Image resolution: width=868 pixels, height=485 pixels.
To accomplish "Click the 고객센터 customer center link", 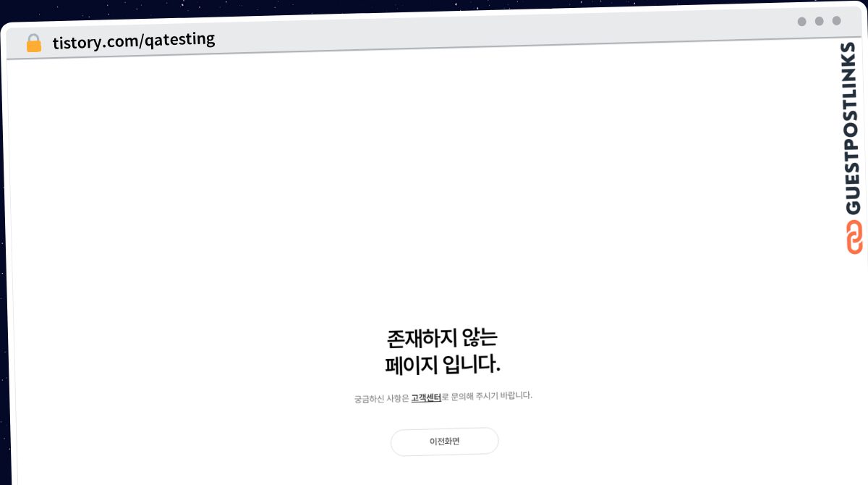I will [x=426, y=397].
